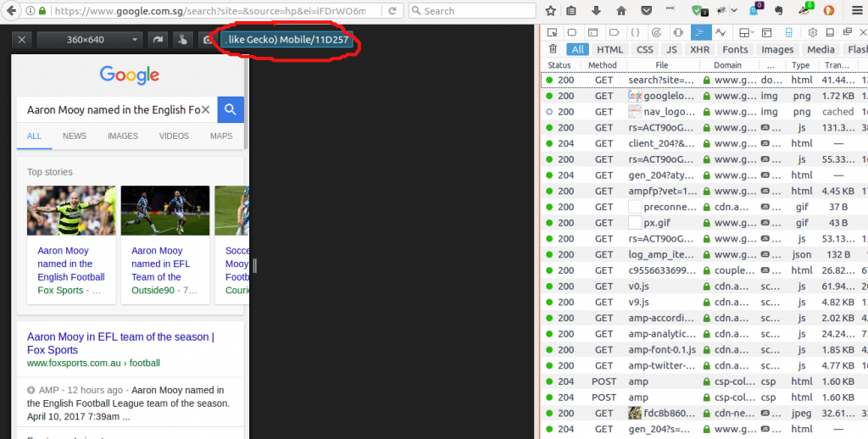Clear network requests with trash icon
Screen dimensions: 868x439
[553, 49]
